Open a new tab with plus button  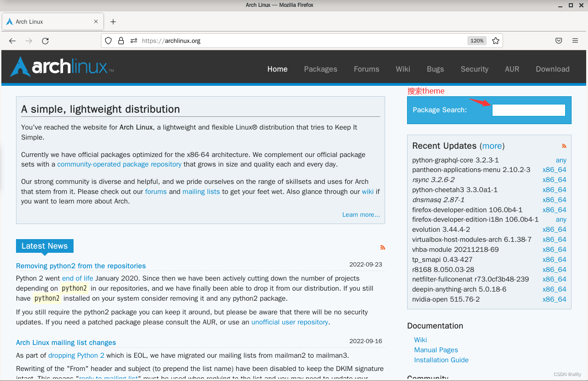point(113,21)
